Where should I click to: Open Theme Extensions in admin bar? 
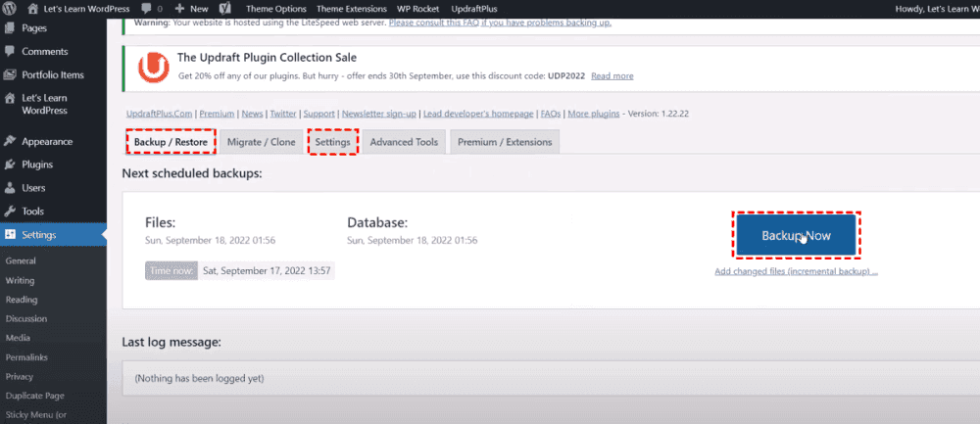(352, 9)
